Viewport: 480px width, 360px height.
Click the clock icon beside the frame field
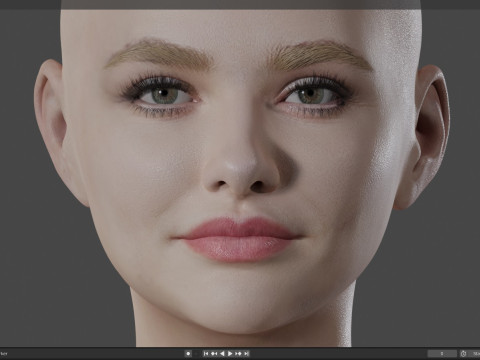click(x=463, y=354)
